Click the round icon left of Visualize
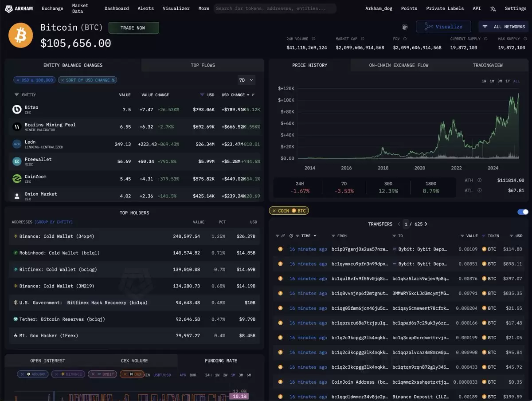532x401 pixels. pos(405,27)
